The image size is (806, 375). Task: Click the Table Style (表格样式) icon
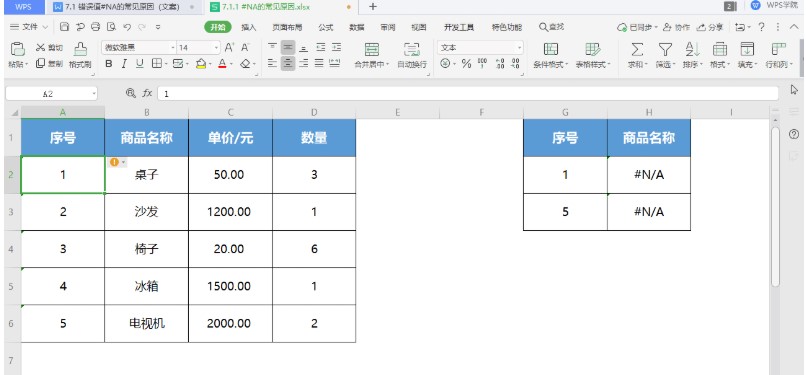592,49
